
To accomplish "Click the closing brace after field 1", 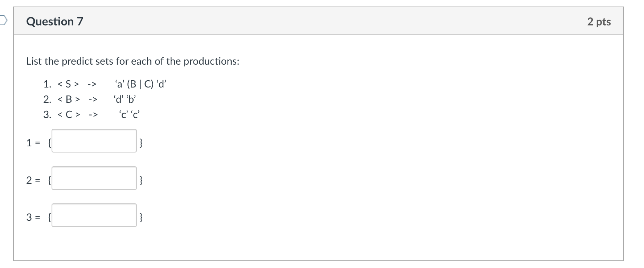I will (x=141, y=143).
